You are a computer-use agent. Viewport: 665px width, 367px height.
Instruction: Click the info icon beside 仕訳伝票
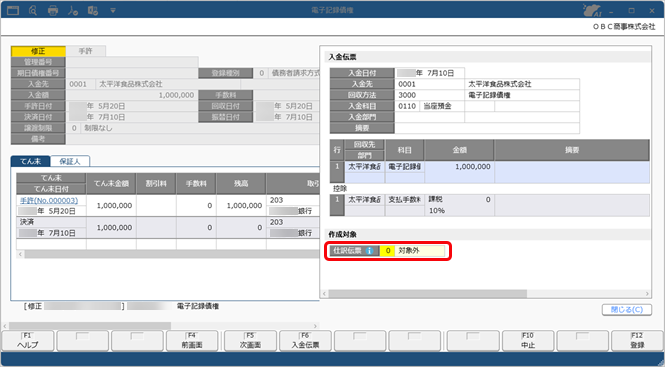[369, 251]
